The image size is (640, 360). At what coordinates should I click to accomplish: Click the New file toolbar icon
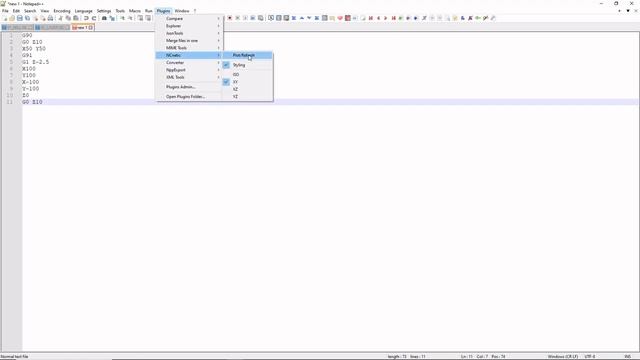click(5, 18)
